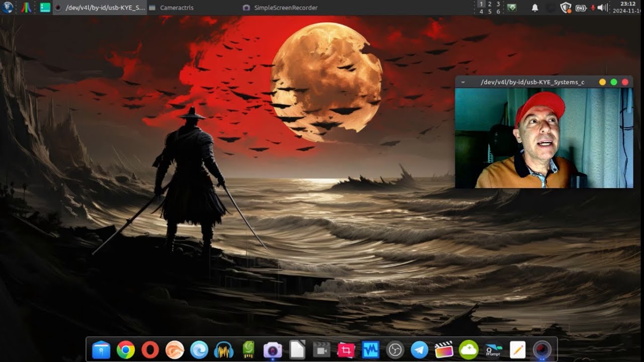Close the webcam preview window (red button)
This screenshot has height=362, width=644.
[625, 82]
